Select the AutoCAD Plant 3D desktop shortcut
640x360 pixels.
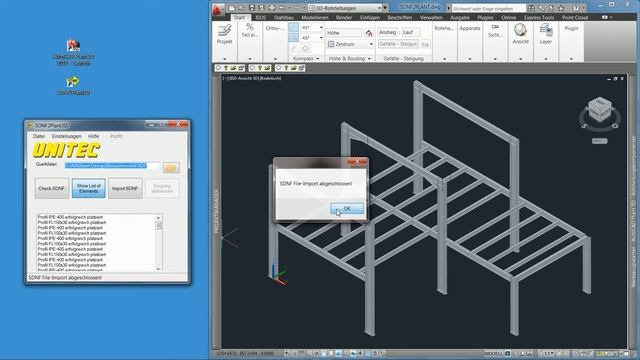tap(73, 52)
